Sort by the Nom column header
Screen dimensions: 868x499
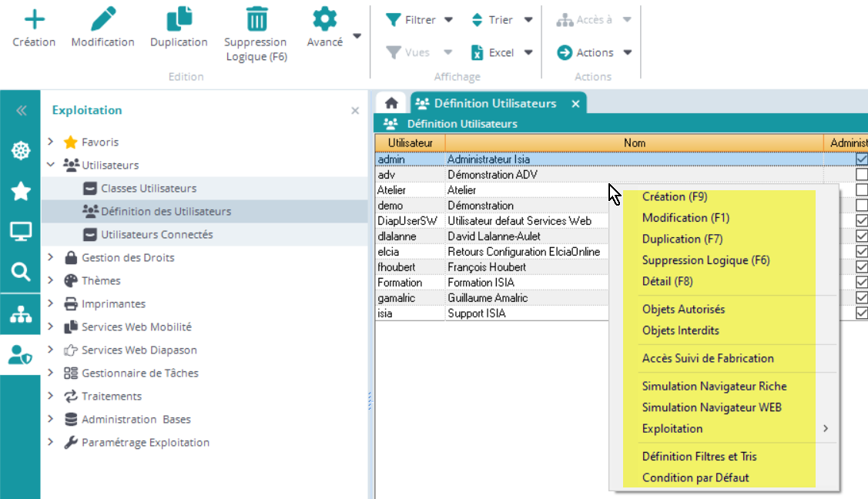(x=634, y=143)
